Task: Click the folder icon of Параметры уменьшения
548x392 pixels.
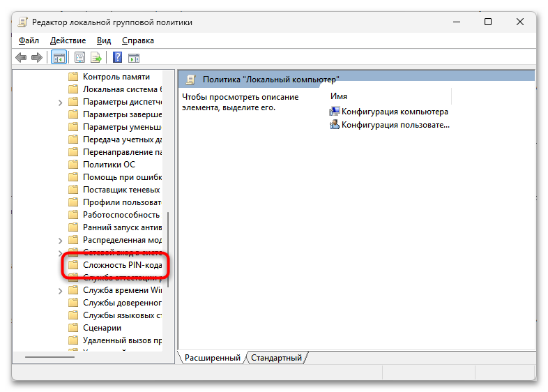Action: [73, 126]
